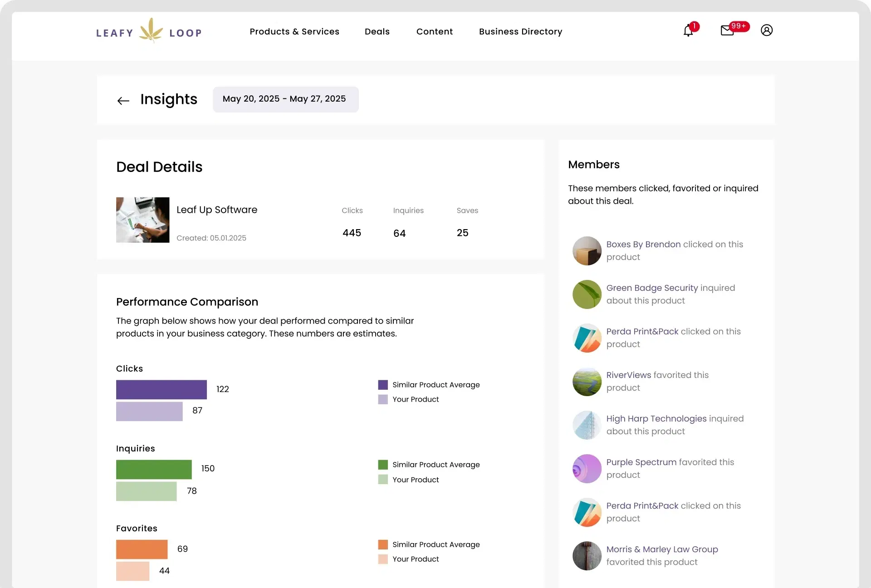Open the notifications bell icon
The width and height of the screenshot is (871, 588).
[x=688, y=31]
